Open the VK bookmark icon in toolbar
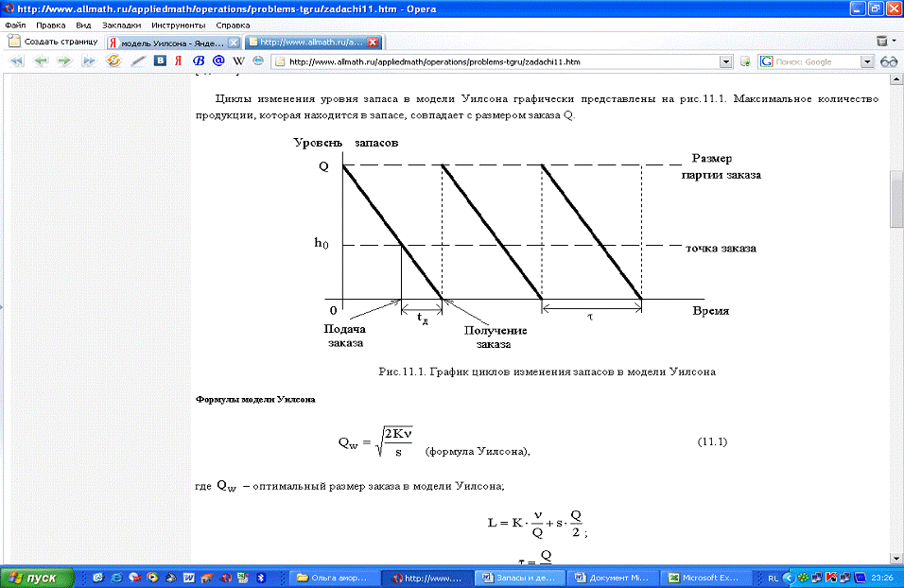904x588 pixels. tap(160, 61)
